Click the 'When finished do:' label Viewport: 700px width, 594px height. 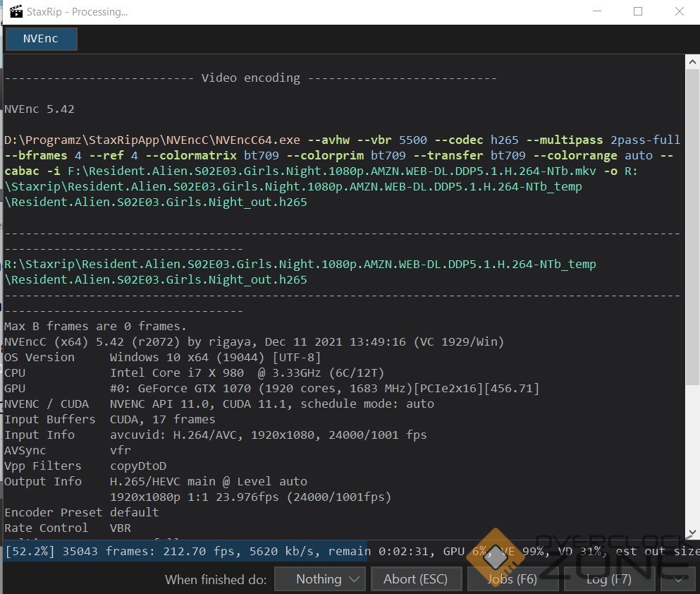[216, 579]
